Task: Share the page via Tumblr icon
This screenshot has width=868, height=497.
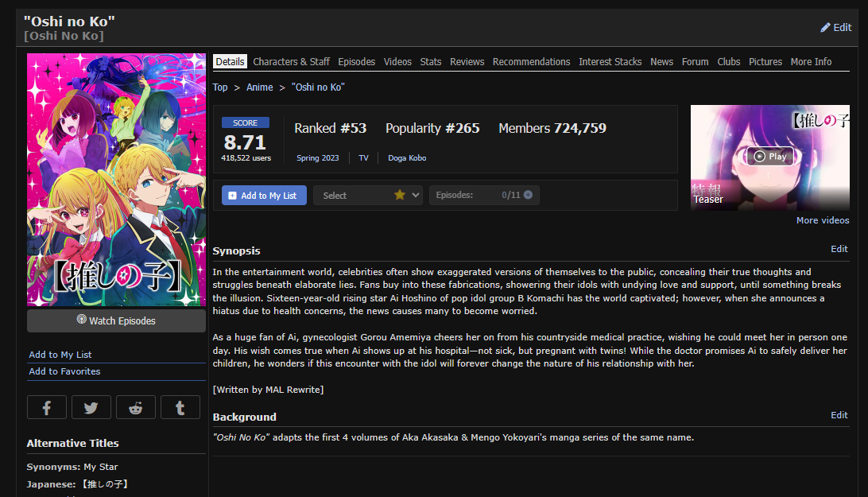Action: click(x=180, y=407)
